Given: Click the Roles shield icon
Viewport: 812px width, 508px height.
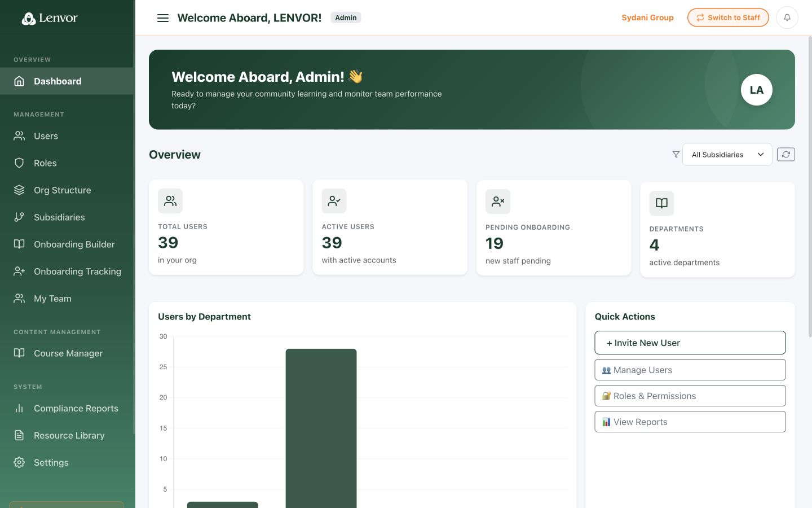Looking at the screenshot, I should point(19,163).
